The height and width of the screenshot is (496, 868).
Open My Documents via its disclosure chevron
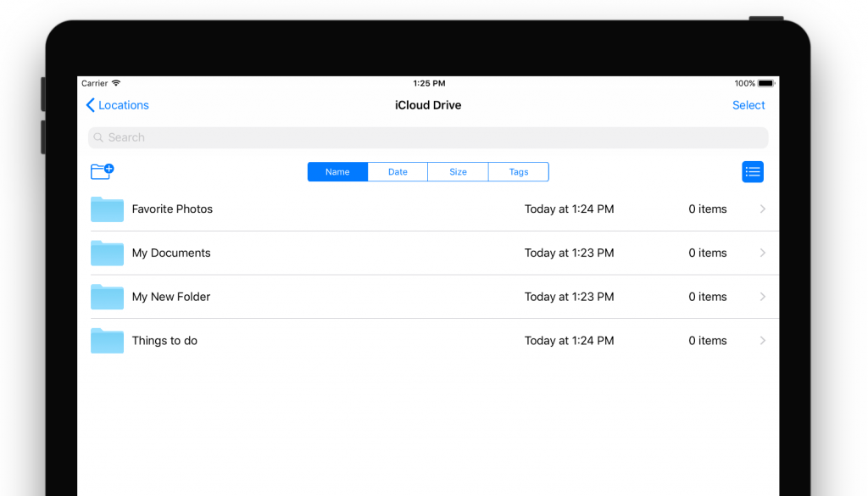tap(761, 253)
